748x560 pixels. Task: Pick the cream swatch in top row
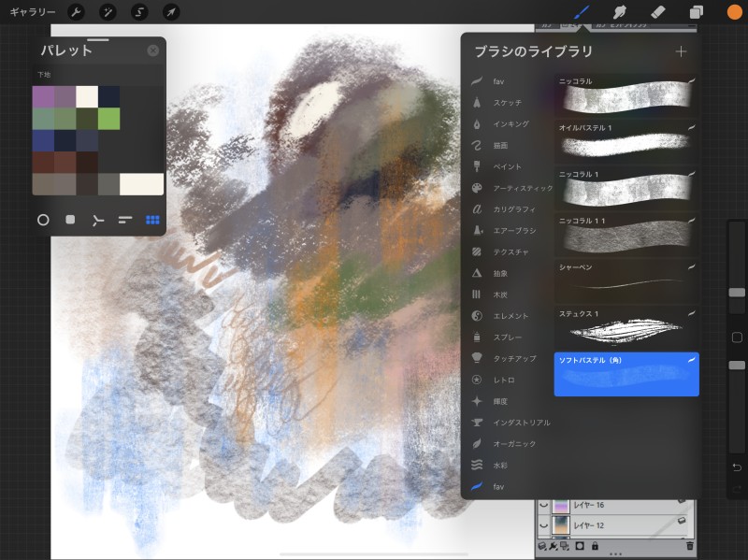pos(87,97)
